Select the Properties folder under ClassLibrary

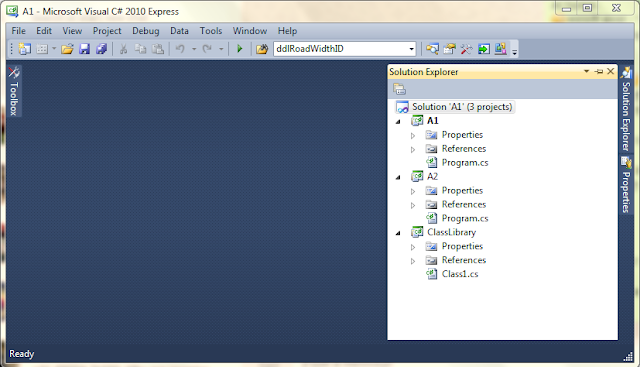[462, 246]
